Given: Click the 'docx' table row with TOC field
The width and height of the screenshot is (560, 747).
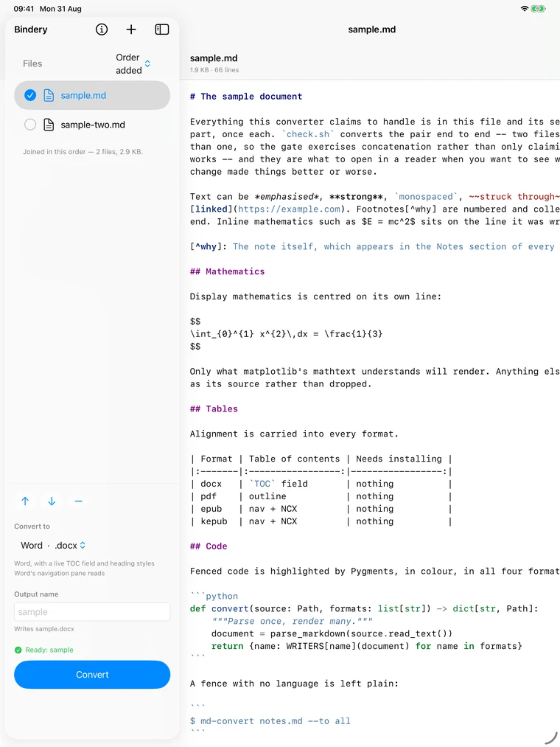Looking at the screenshot, I should (321, 484).
